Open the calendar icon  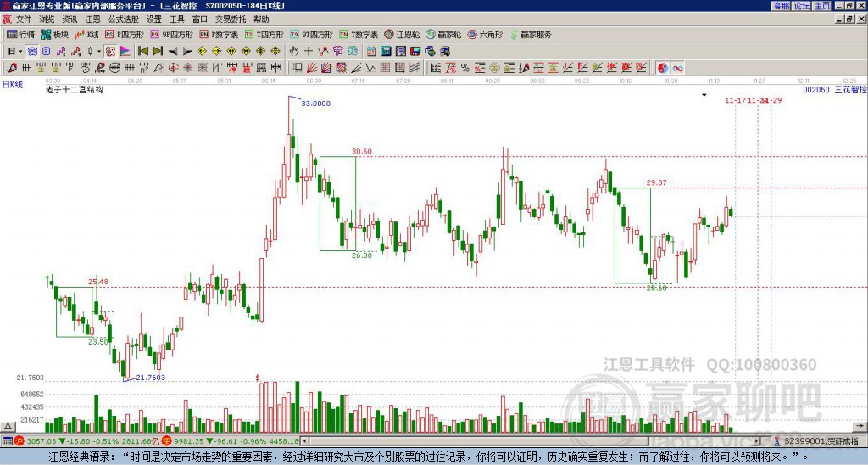pos(371,52)
